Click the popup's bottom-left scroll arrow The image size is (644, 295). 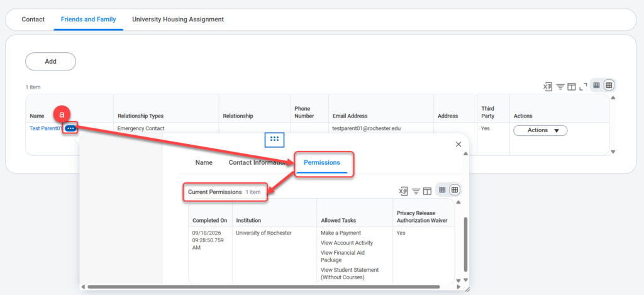coord(84,287)
